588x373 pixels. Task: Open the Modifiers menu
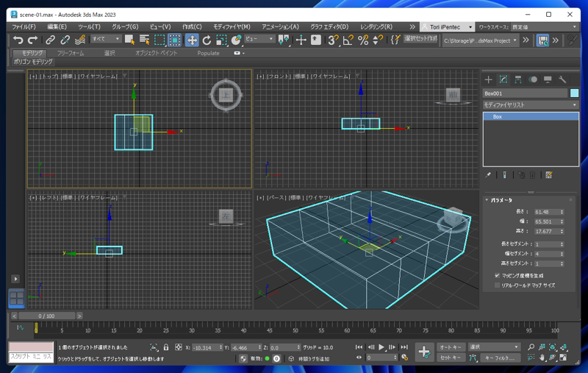point(232,27)
